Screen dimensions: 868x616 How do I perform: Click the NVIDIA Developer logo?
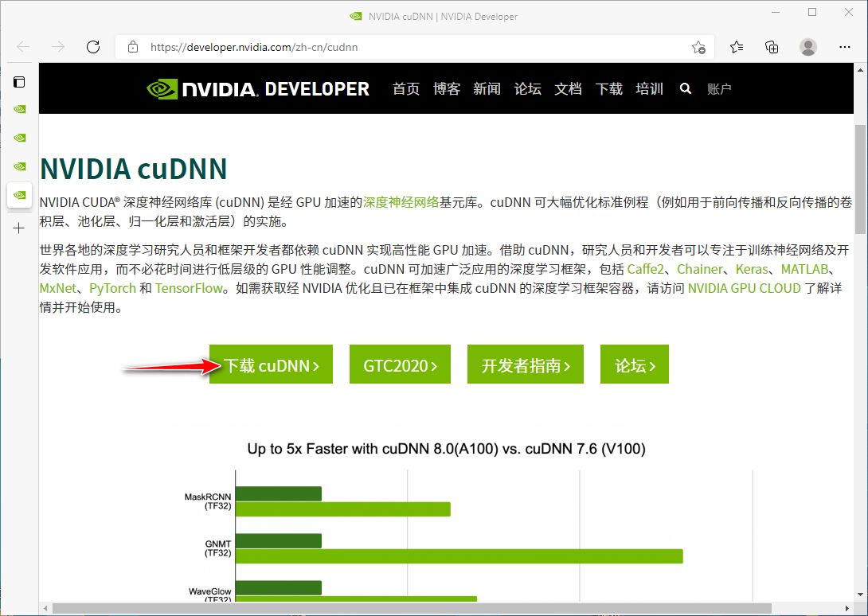tap(258, 89)
